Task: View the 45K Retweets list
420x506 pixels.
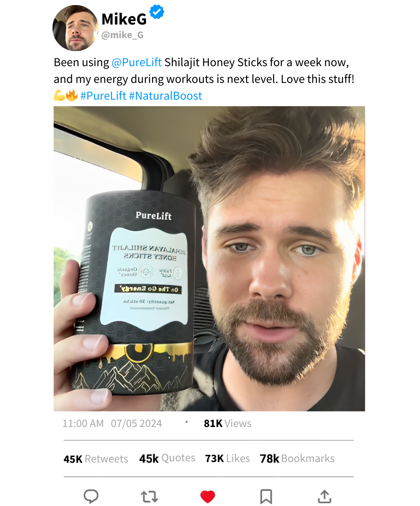Action: click(x=96, y=459)
